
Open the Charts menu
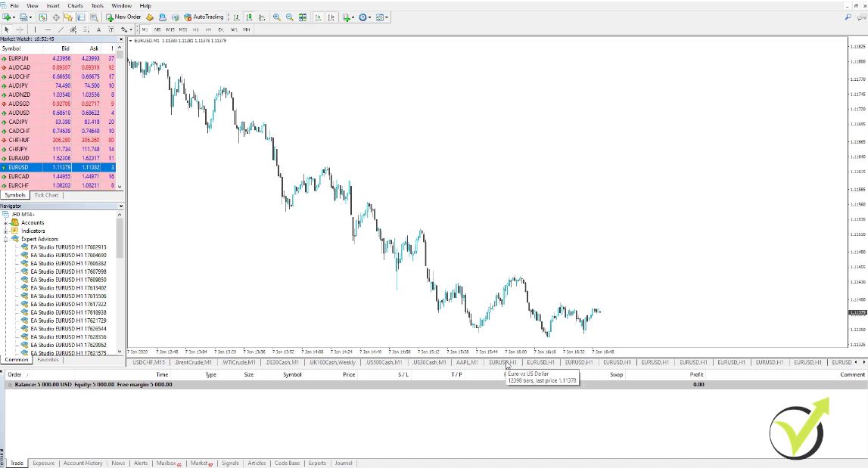pyautogui.click(x=75, y=5)
